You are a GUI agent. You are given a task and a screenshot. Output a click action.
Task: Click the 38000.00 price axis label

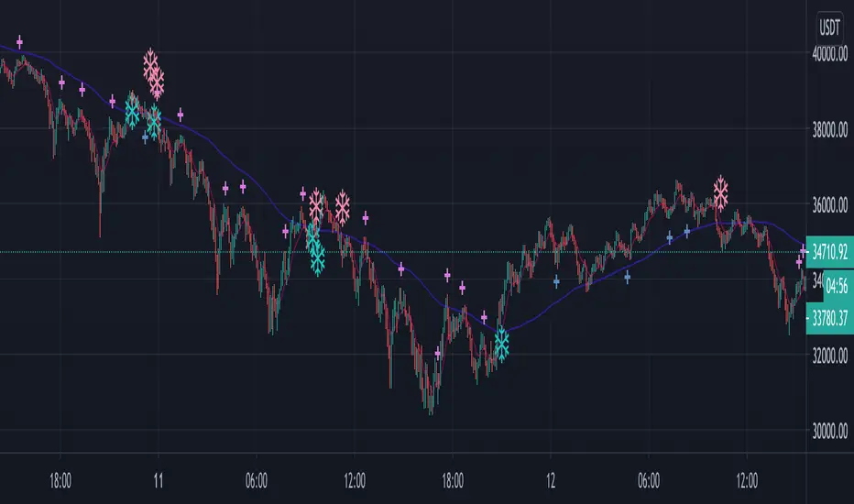point(829,130)
